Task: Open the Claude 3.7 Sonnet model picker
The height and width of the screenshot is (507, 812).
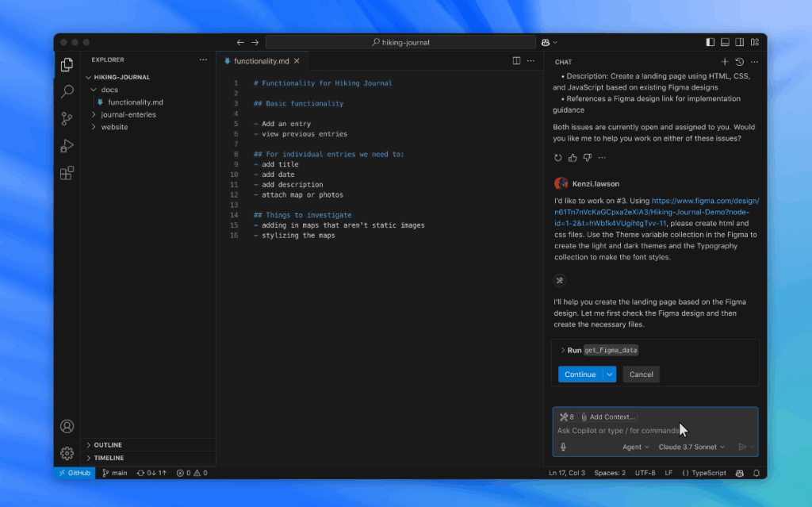Action: coord(691,447)
